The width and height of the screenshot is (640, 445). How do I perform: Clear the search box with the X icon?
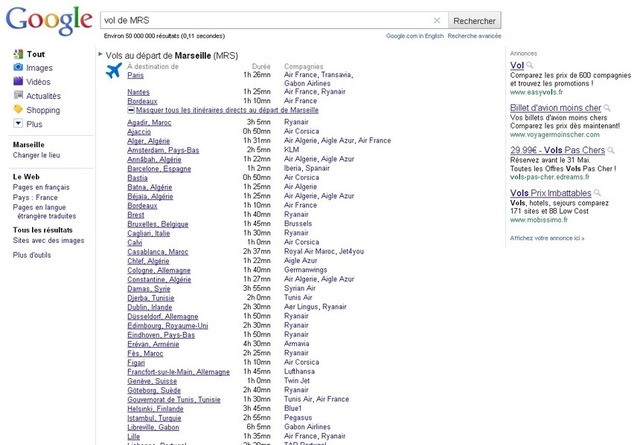[x=436, y=20]
